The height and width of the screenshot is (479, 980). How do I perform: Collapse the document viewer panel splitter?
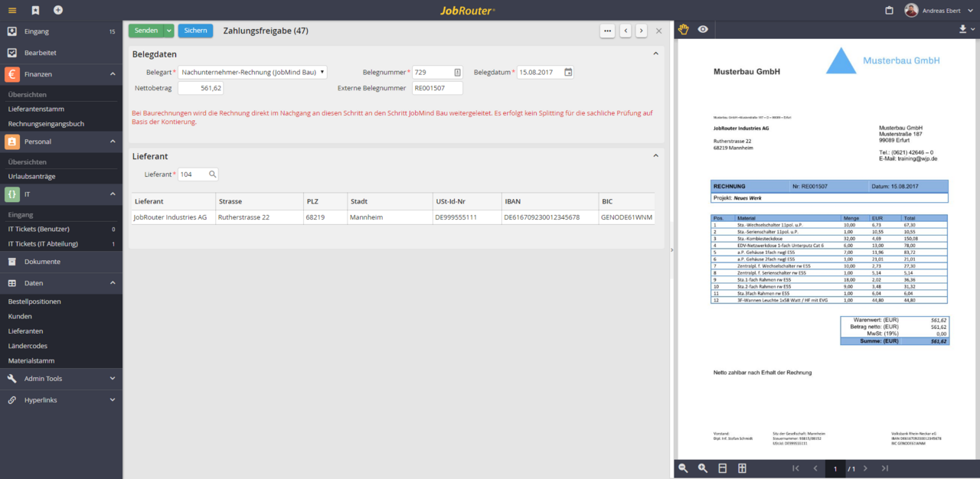[x=671, y=249]
